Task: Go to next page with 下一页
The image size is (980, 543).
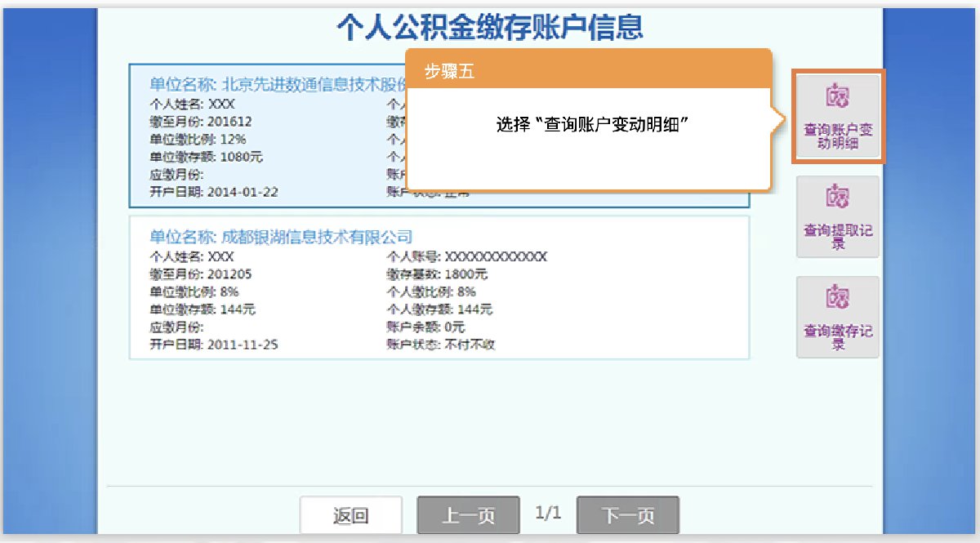Action: tap(628, 515)
